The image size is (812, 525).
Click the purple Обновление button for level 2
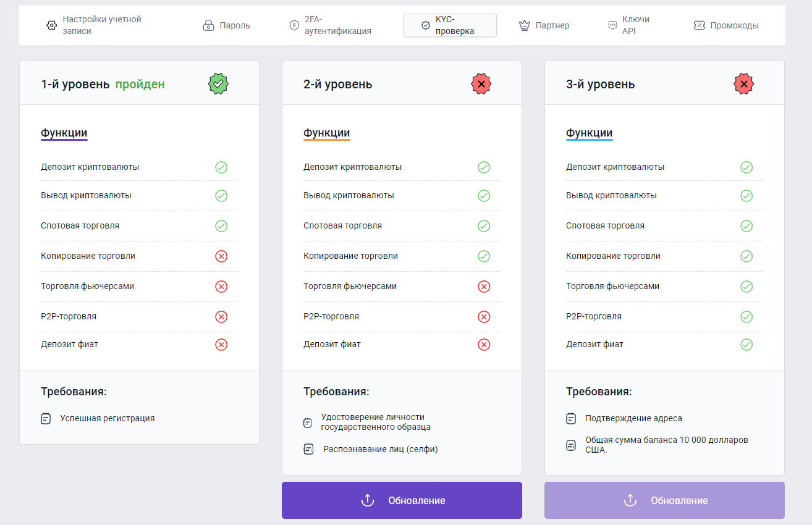pyautogui.click(x=402, y=500)
